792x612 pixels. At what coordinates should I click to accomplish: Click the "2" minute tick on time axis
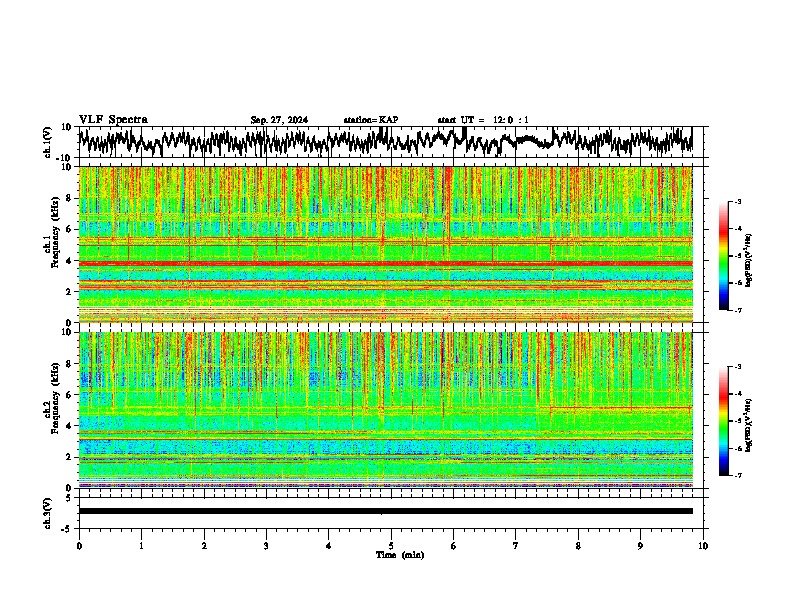pyautogui.click(x=204, y=546)
